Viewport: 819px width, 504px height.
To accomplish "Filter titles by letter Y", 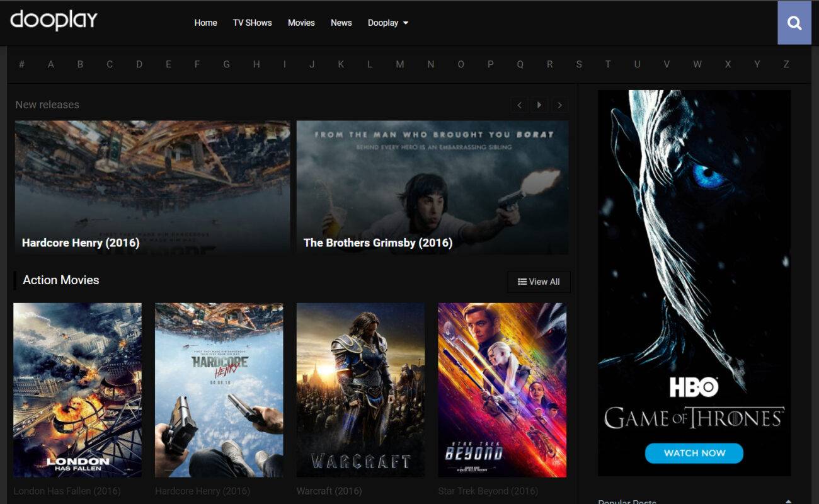I will pyautogui.click(x=757, y=64).
